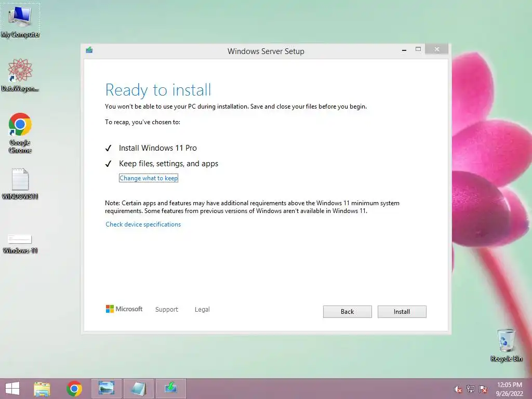Viewport: 532px width, 399px height.
Task: Open the network tray icon
Action: click(471, 389)
